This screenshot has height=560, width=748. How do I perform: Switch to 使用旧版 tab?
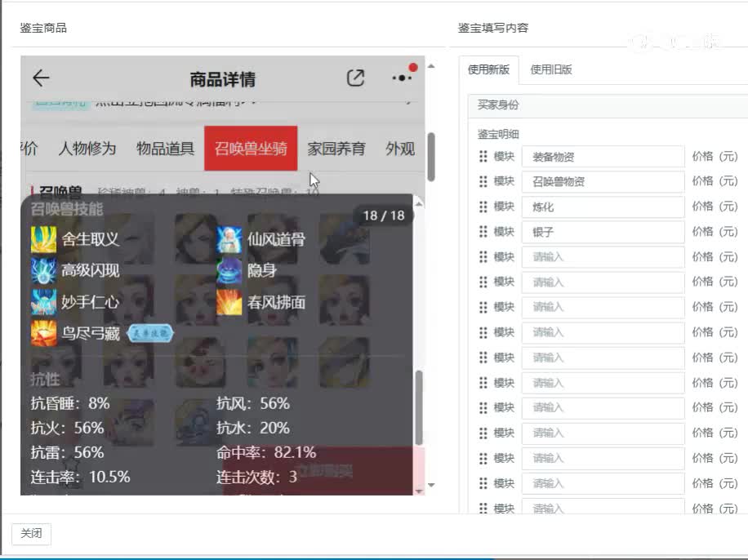coord(551,69)
